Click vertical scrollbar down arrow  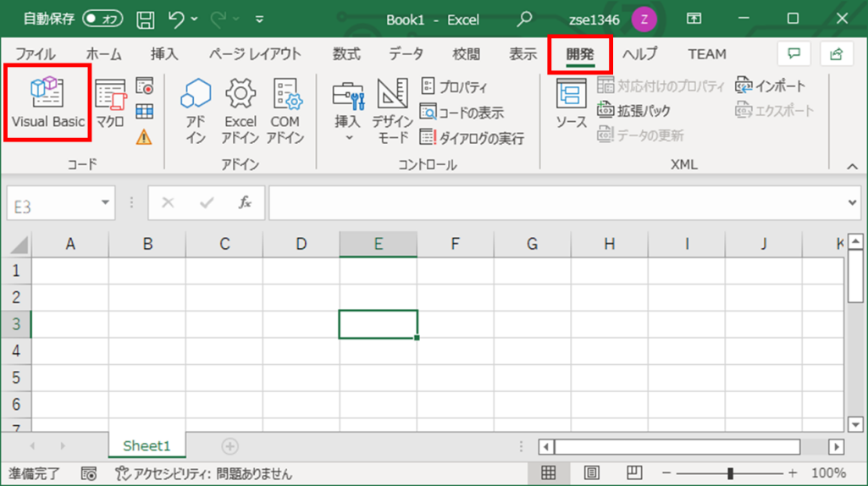855,424
